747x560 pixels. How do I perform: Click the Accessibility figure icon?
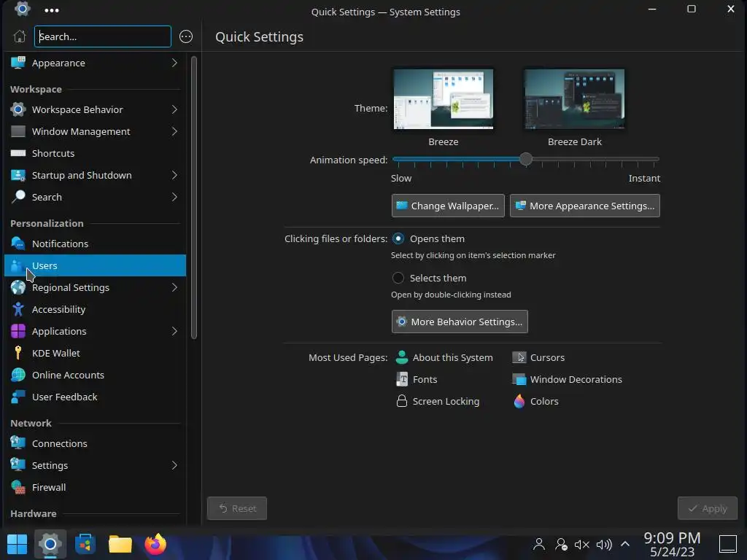click(x=18, y=309)
